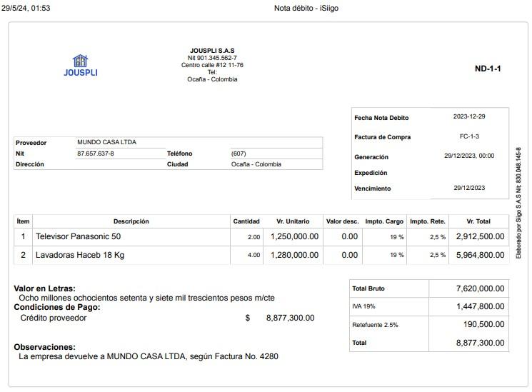This screenshot has height=392, width=532.
Task: Click the Expedición label
Action: tap(371, 173)
